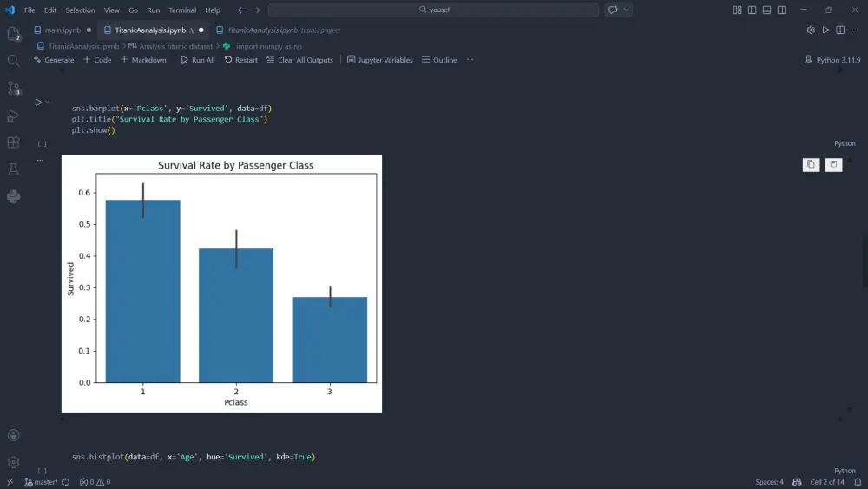Open the File menu
Screen dimensions: 868x489
[x=30, y=10]
